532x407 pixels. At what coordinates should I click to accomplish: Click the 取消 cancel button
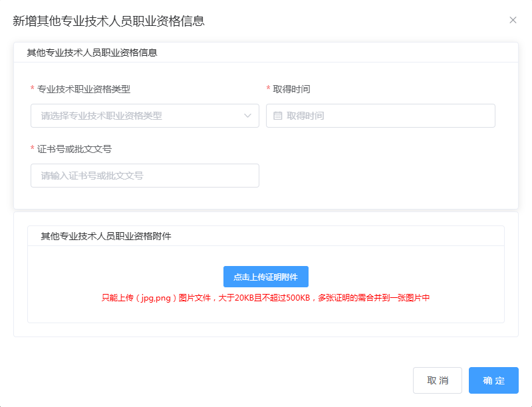pyautogui.click(x=438, y=380)
